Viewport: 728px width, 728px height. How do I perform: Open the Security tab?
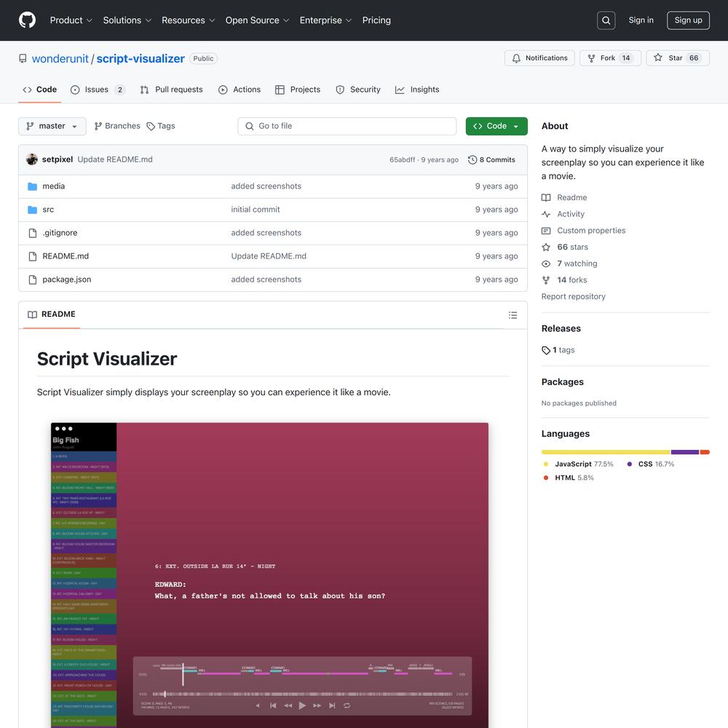click(x=358, y=90)
